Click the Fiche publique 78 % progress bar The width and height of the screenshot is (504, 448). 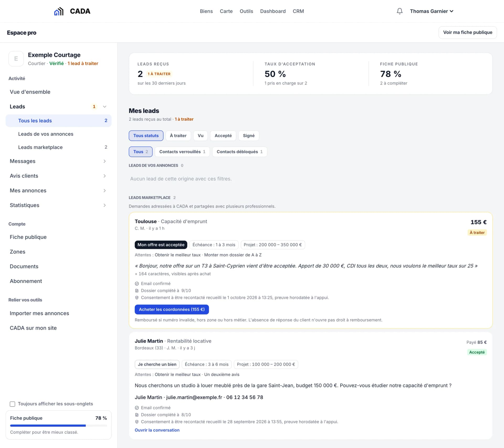(x=58, y=426)
